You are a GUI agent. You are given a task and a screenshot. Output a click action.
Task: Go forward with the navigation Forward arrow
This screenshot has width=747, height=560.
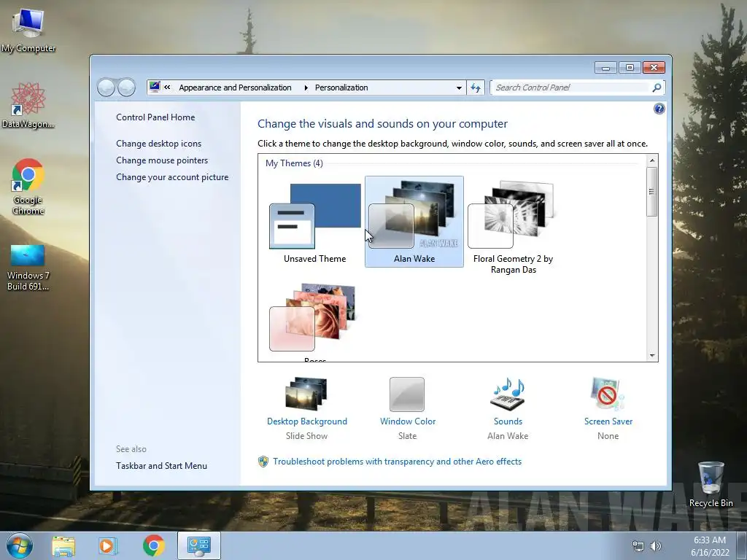coord(126,87)
